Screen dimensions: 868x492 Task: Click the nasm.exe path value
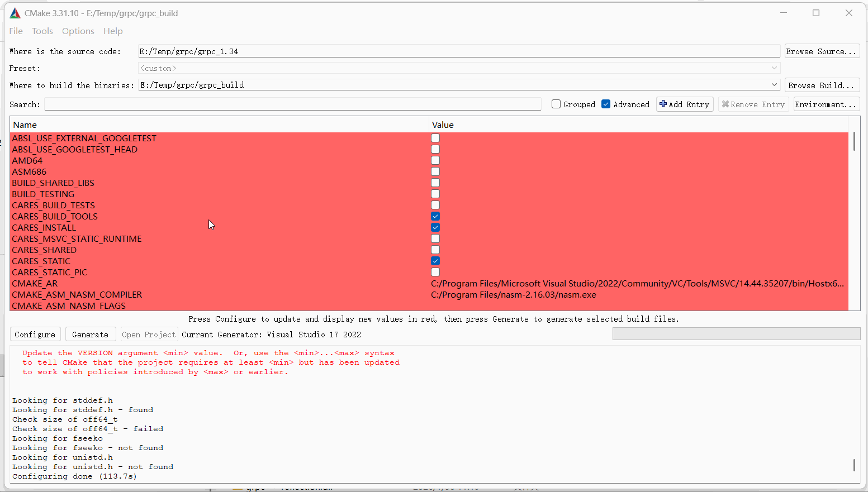[x=514, y=294]
